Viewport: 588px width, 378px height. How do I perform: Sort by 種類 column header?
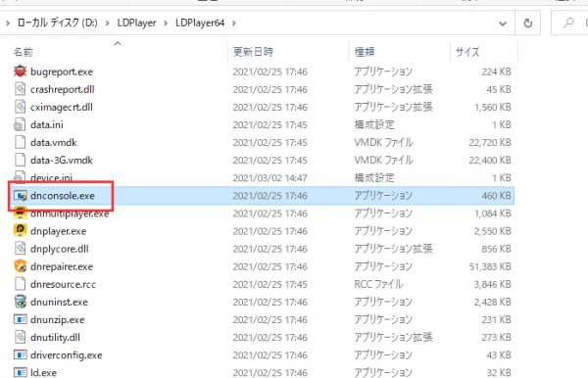pos(365,52)
